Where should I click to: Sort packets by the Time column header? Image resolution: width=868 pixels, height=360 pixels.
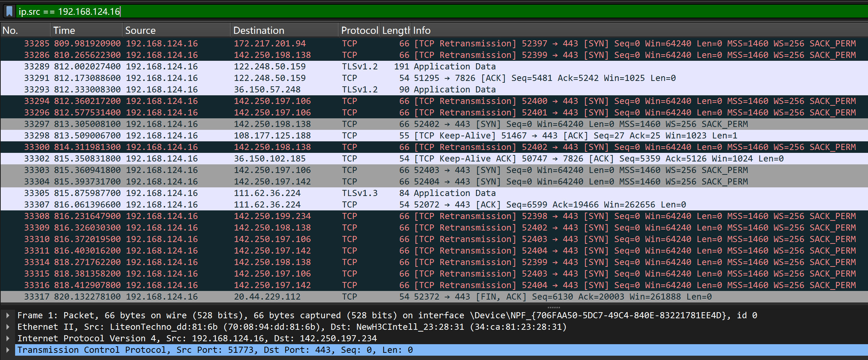tap(86, 31)
